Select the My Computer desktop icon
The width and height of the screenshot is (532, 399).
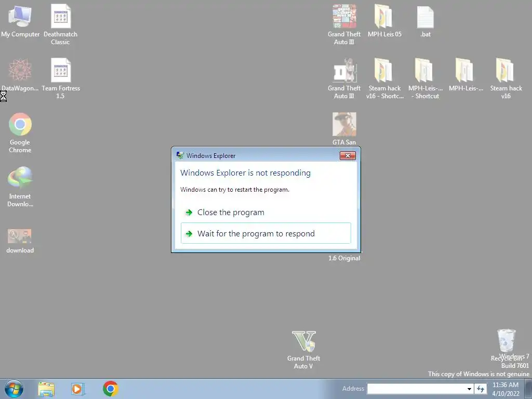[20, 21]
